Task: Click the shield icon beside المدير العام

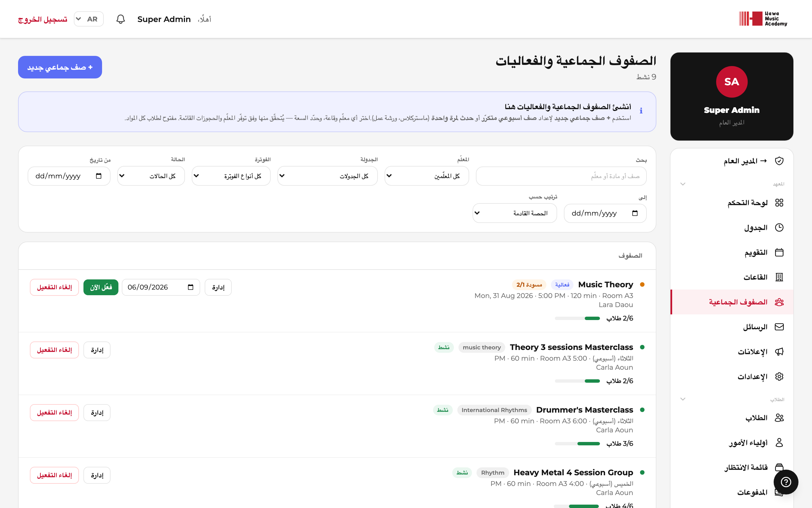Action: click(x=779, y=161)
